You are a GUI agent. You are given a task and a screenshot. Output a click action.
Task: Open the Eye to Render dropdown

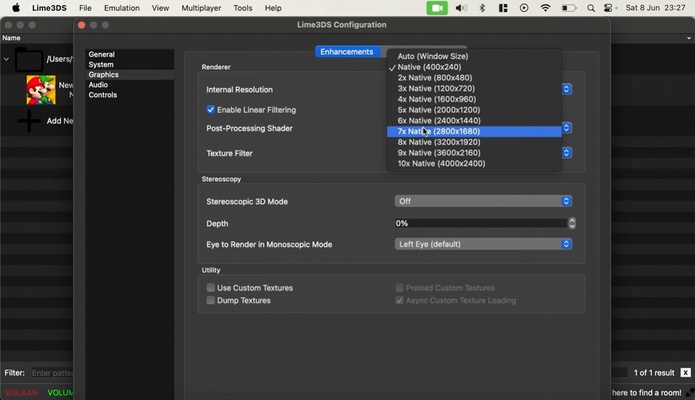[x=483, y=244]
